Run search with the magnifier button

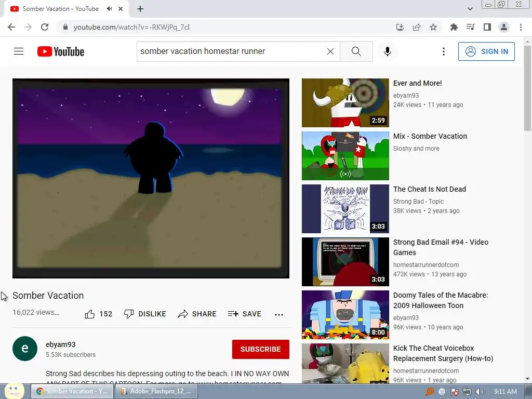[356, 51]
